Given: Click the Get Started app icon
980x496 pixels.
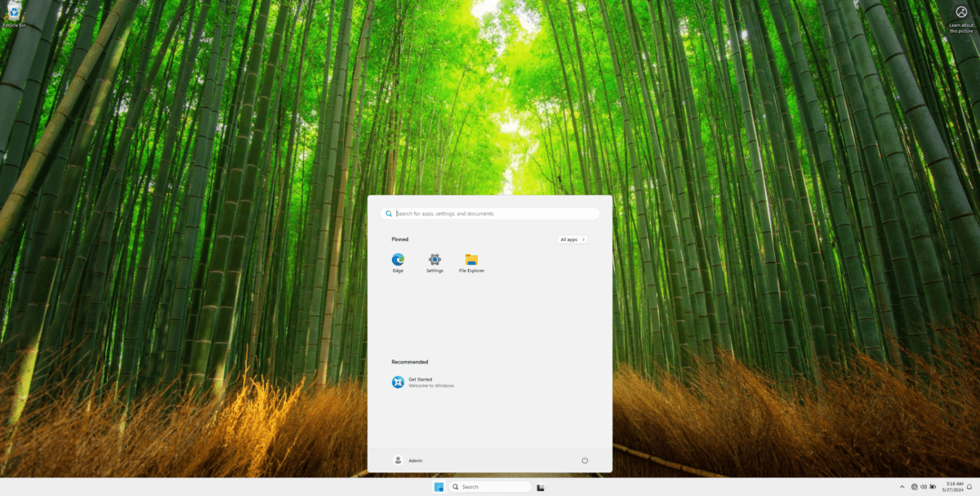Looking at the screenshot, I should pos(398,381).
